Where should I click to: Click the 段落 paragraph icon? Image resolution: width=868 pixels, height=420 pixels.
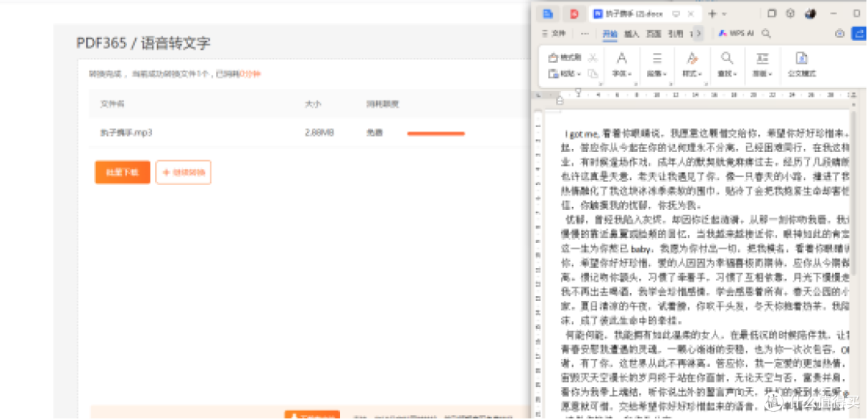pyautogui.click(x=657, y=58)
